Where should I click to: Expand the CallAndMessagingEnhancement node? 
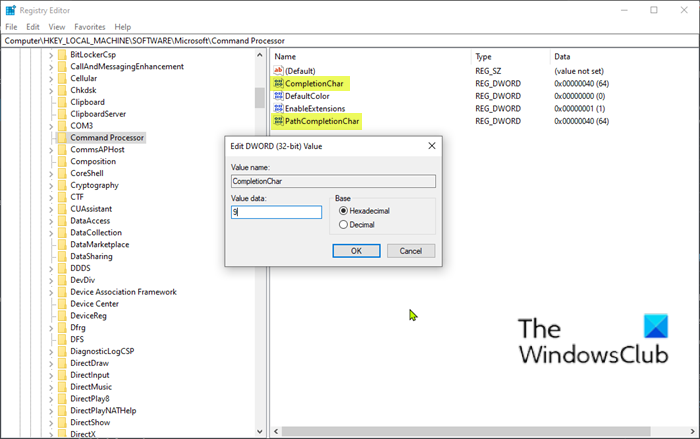[50, 67]
